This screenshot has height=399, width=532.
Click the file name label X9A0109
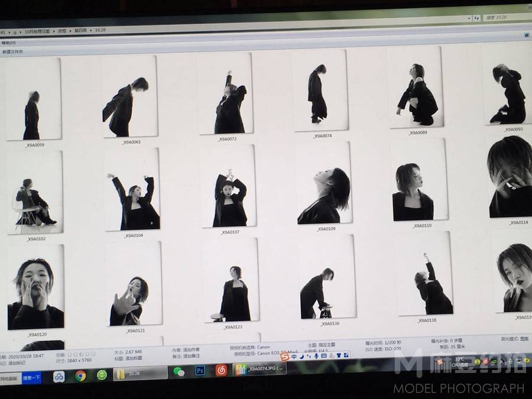click(x=326, y=229)
